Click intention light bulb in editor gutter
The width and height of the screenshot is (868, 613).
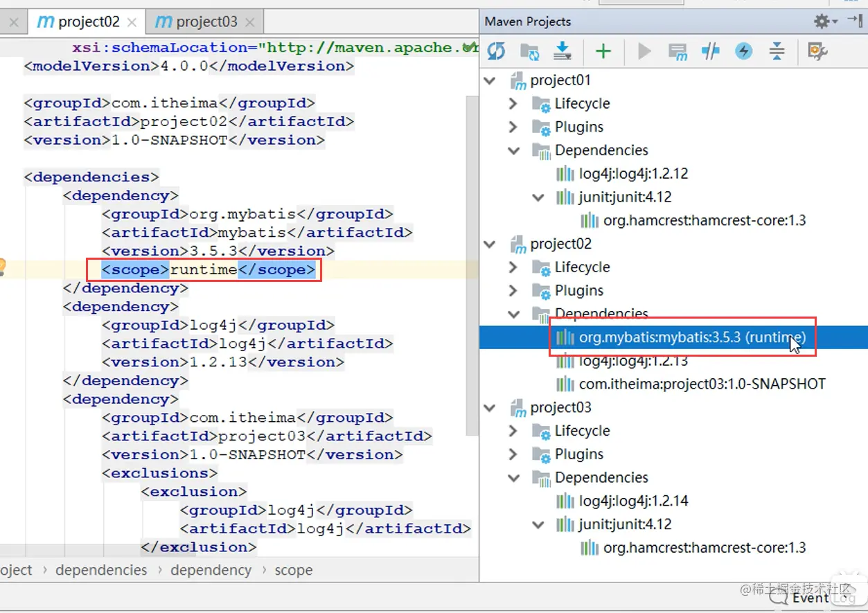2,267
